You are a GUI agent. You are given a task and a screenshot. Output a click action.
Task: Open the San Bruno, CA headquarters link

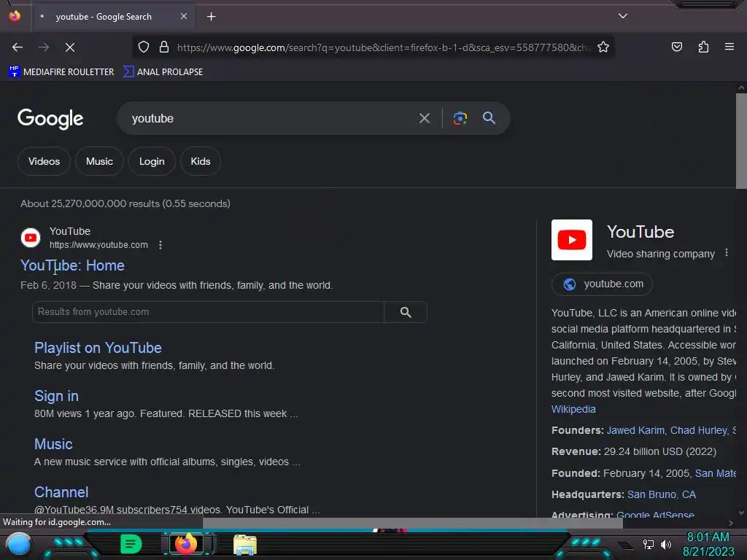point(661,495)
